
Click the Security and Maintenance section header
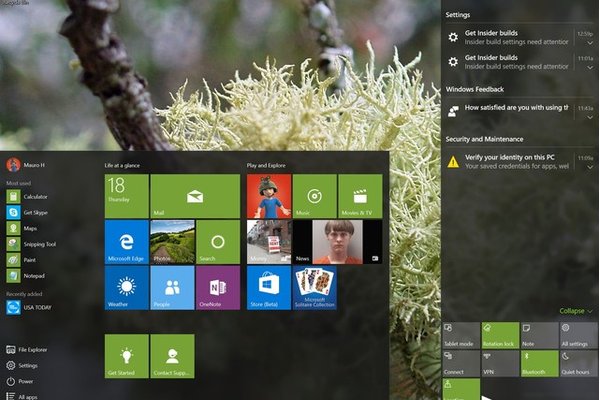(484, 139)
